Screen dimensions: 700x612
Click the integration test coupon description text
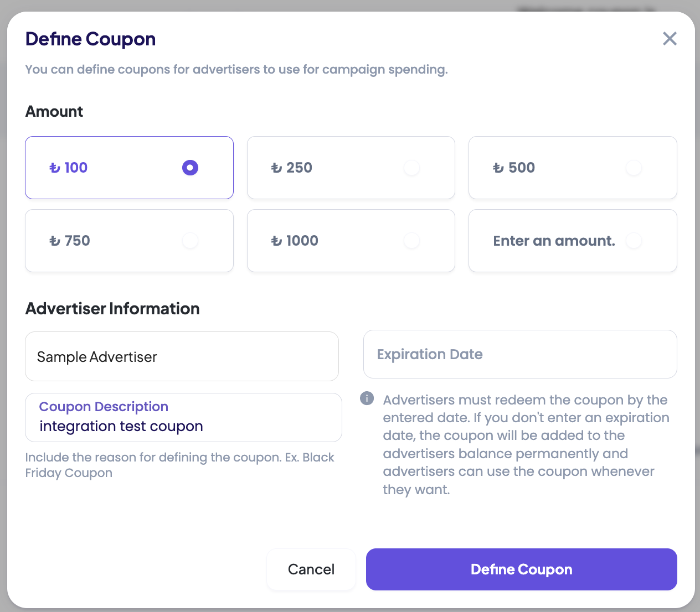(x=121, y=427)
